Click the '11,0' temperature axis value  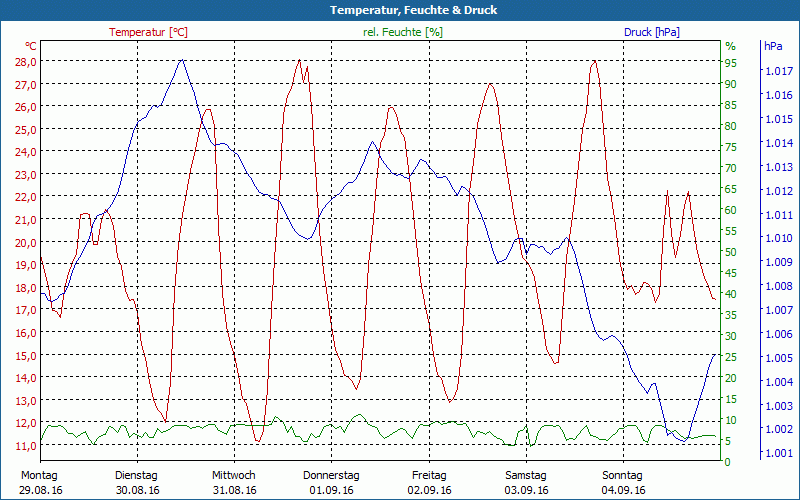pos(26,445)
